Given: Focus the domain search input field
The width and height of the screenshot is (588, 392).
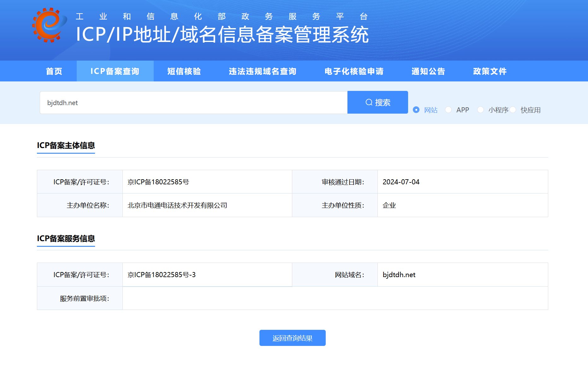Looking at the screenshot, I should [x=193, y=103].
